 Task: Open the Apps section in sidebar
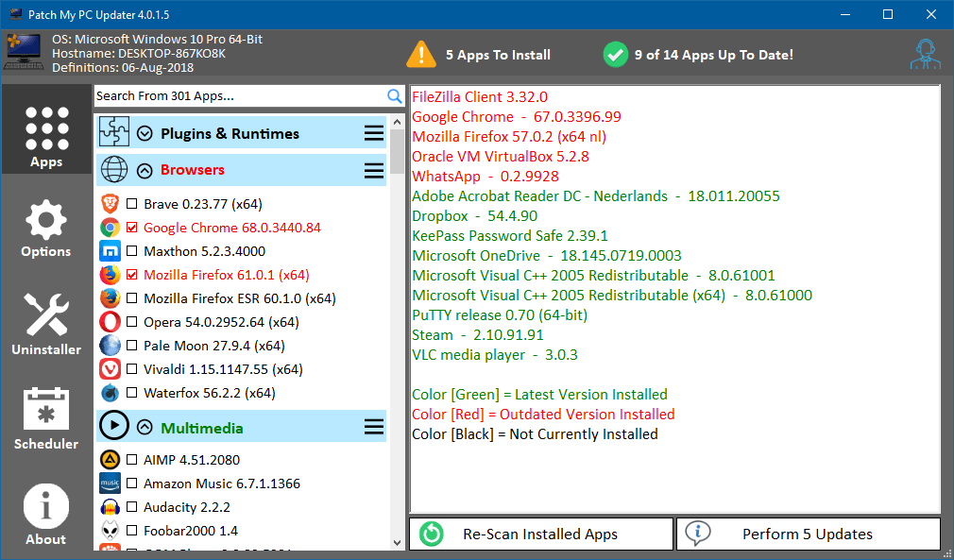pos(46,129)
